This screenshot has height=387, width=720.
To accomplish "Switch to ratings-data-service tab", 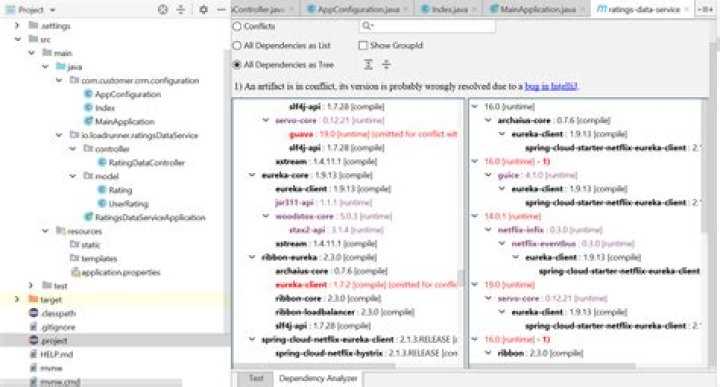I will tap(643, 9).
